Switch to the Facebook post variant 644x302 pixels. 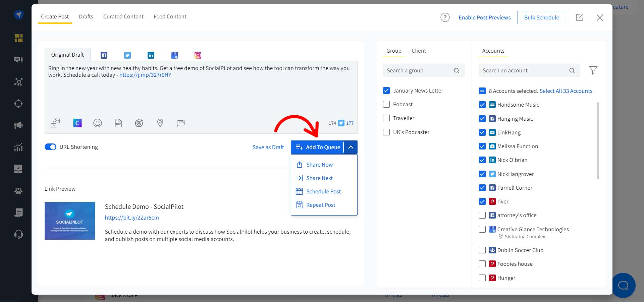tap(104, 55)
